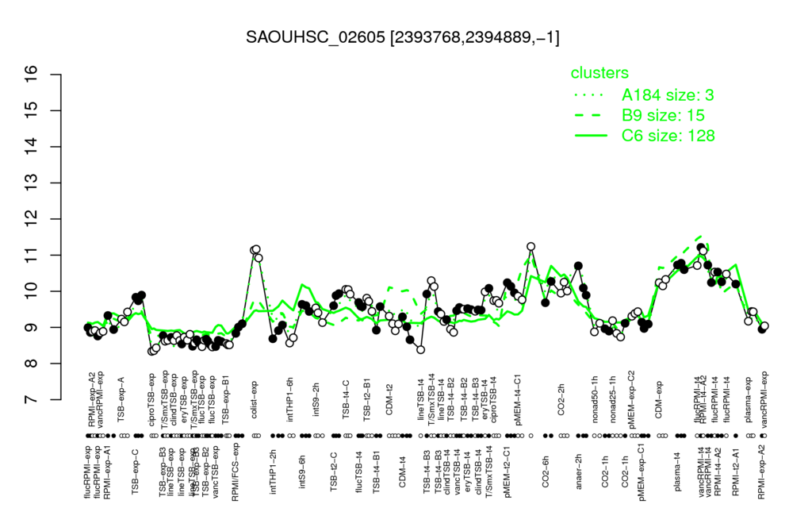Click x-axis label 'RPMI-exp-A2' at bottom right
Viewport: 812px width, 508px height.
760,471
